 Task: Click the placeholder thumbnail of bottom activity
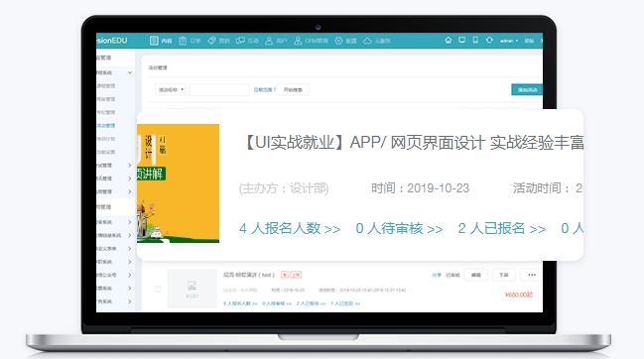pyautogui.click(x=192, y=289)
